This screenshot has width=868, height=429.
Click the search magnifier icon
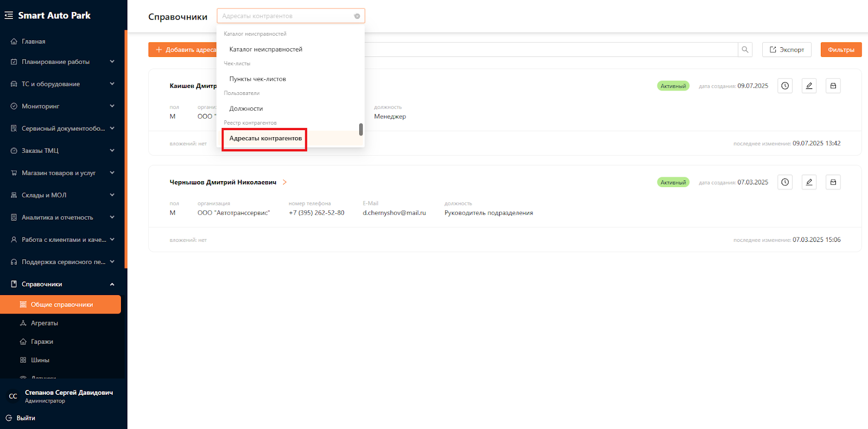pos(745,50)
